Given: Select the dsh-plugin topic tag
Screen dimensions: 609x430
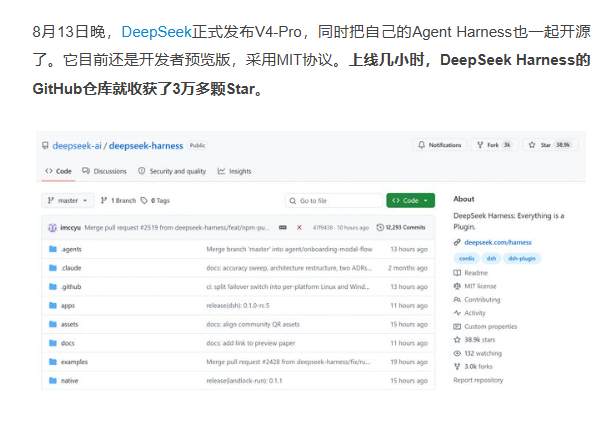Looking at the screenshot, I should (x=522, y=258).
